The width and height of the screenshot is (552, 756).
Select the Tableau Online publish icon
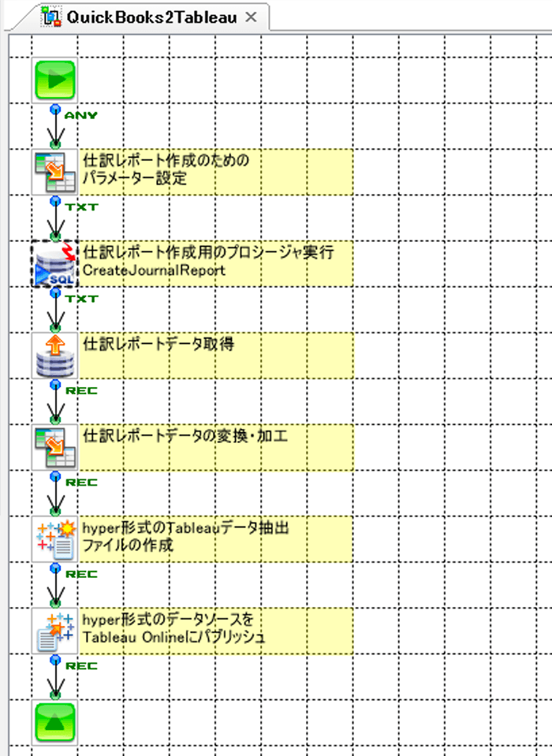[x=55, y=631]
